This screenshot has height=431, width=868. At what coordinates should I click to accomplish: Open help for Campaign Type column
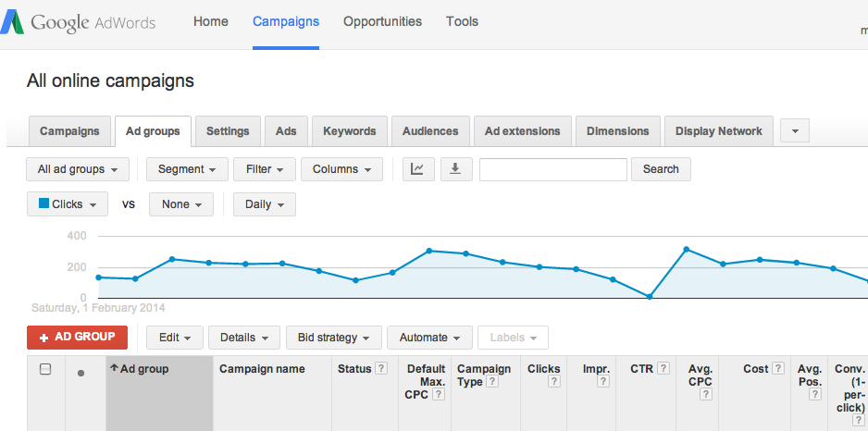point(491,381)
